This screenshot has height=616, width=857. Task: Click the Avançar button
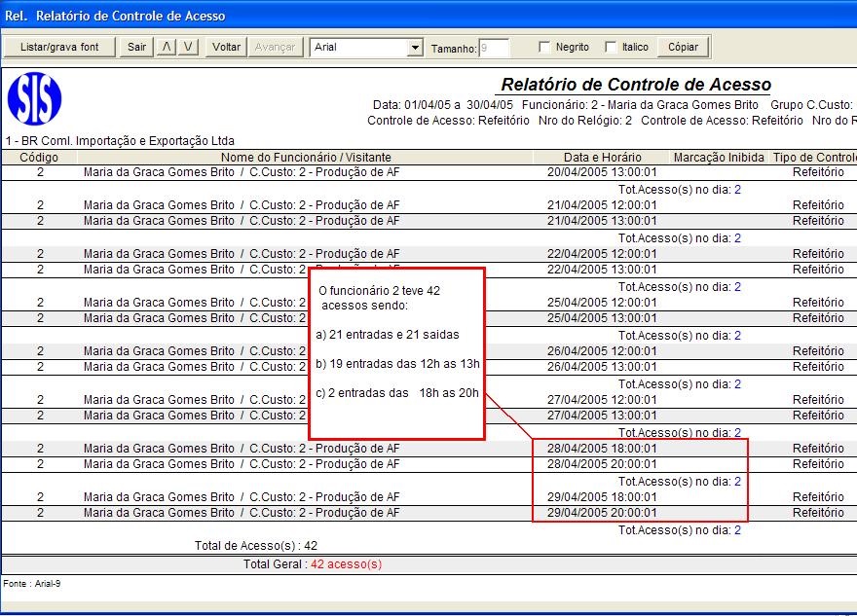(x=275, y=47)
